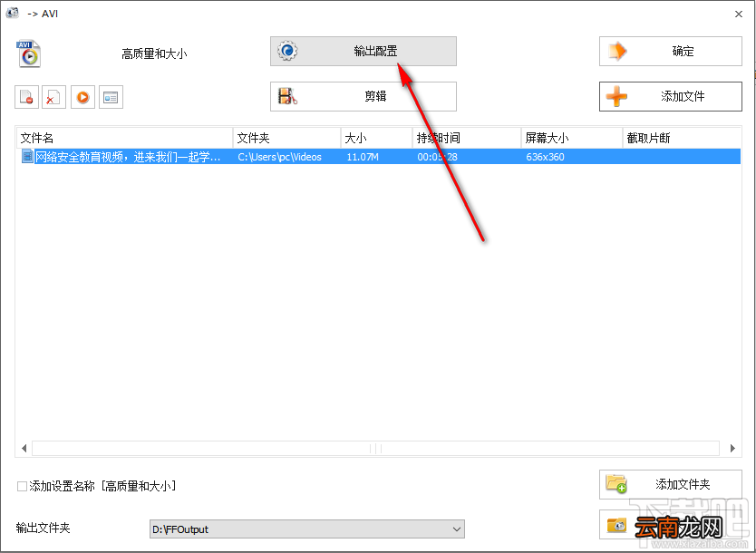The image size is (756, 553).
Task: Click the 11.07M size cell
Action: click(x=363, y=157)
